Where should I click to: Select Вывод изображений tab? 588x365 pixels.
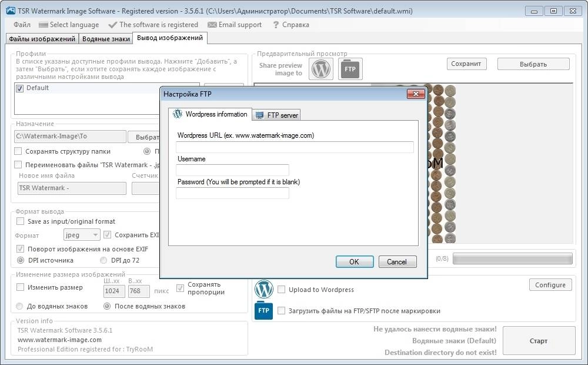170,38
